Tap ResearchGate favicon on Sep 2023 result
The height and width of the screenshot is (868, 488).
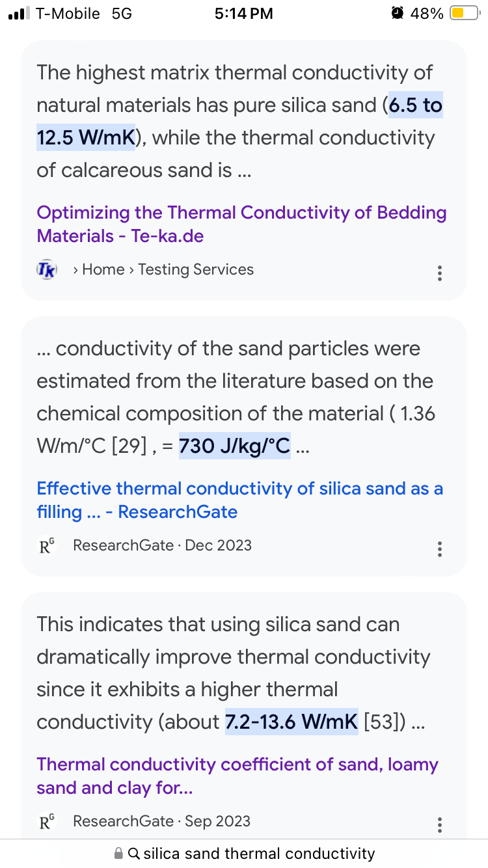click(47, 821)
